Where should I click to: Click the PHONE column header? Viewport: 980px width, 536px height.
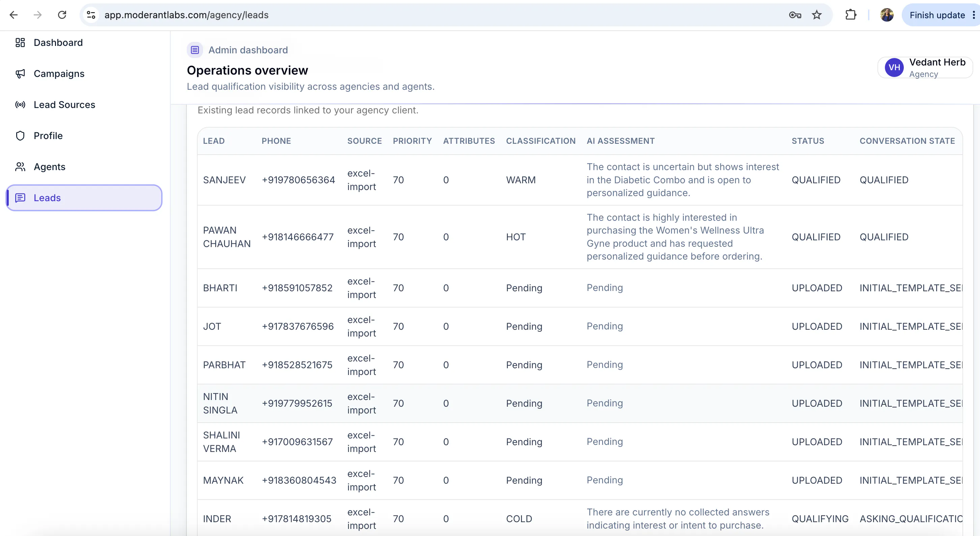click(276, 141)
